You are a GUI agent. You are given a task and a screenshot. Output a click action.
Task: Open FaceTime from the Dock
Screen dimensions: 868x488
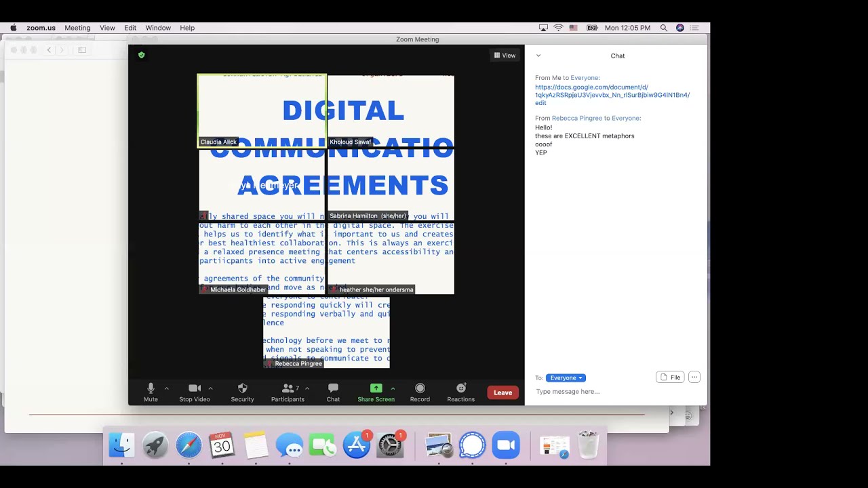click(323, 445)
